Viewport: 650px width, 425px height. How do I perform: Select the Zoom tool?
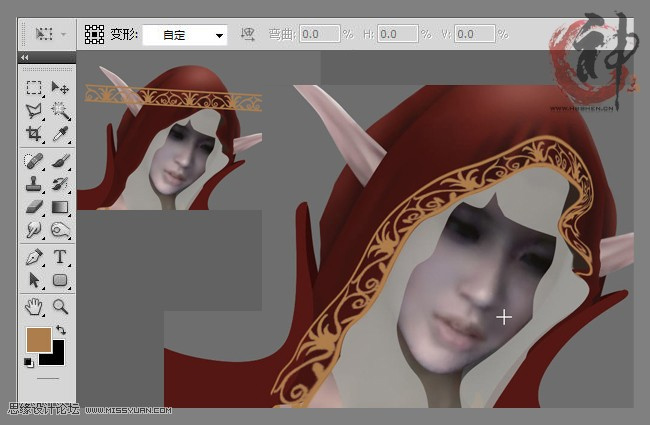[61, 307]
